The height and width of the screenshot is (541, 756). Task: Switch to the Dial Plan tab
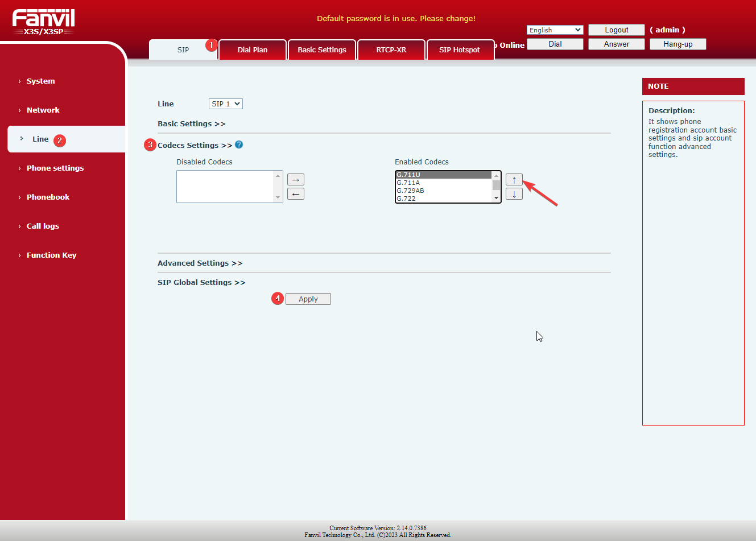click(252, 49)
